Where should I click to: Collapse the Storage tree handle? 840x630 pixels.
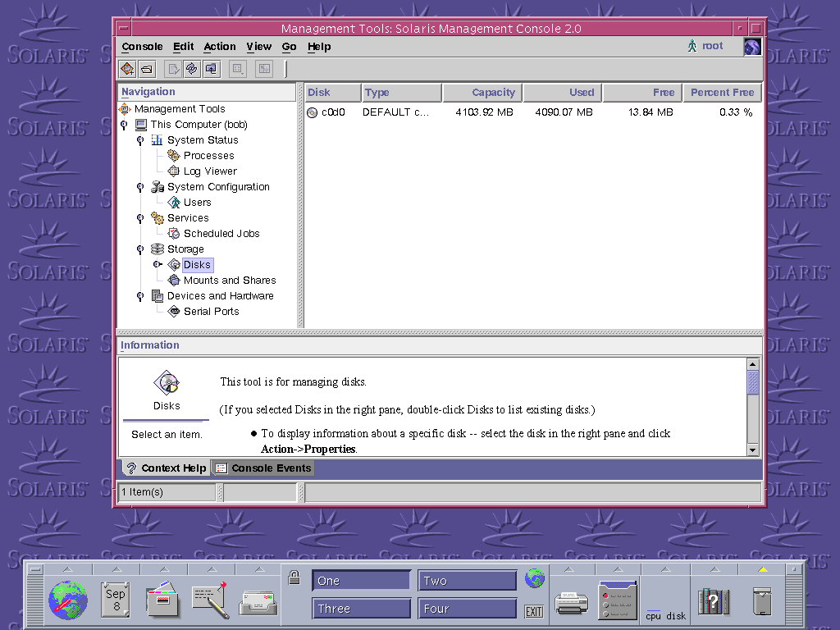[x=140, y=249]
